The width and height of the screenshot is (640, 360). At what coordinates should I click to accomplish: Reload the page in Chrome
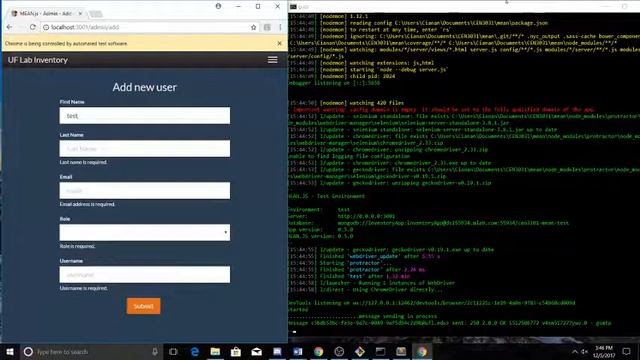(x=33, y=27)
